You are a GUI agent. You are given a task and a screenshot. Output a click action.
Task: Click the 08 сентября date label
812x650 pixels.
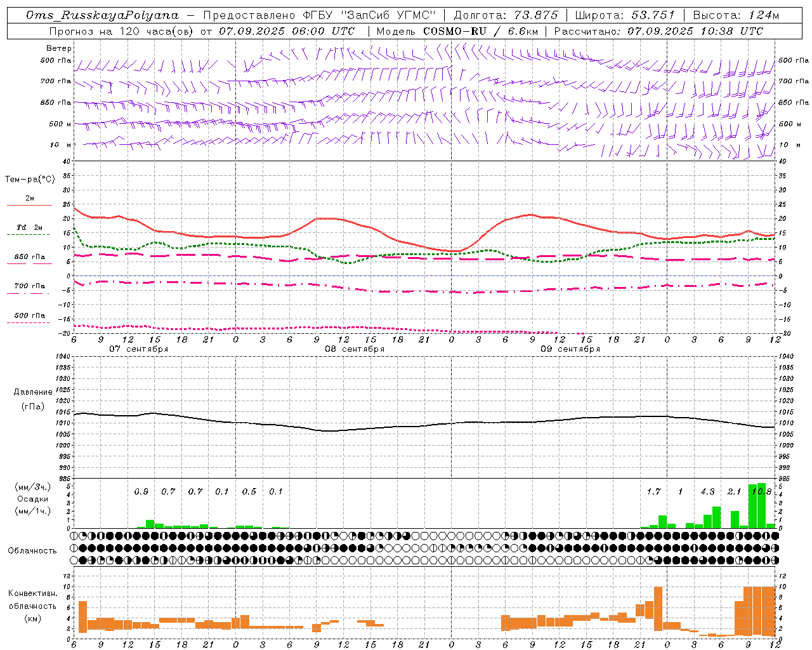click(x=355, y=349)
